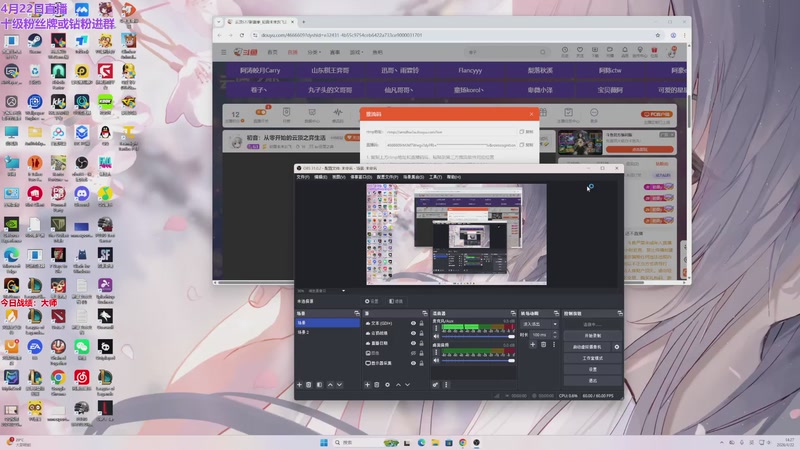Expand the 游戏 dropdown in Douyu navigation
This screenshot has width=800, height=450.
coord(356,52)
